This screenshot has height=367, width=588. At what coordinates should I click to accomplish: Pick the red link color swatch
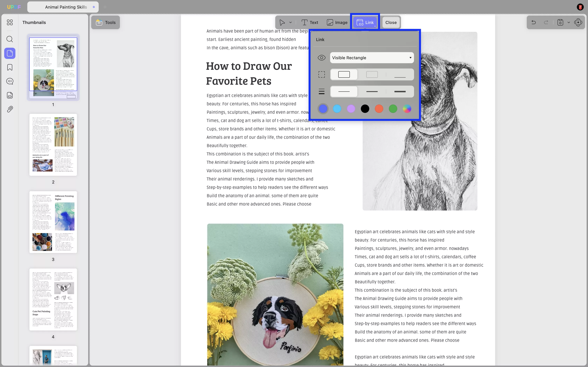coord(379,109)
